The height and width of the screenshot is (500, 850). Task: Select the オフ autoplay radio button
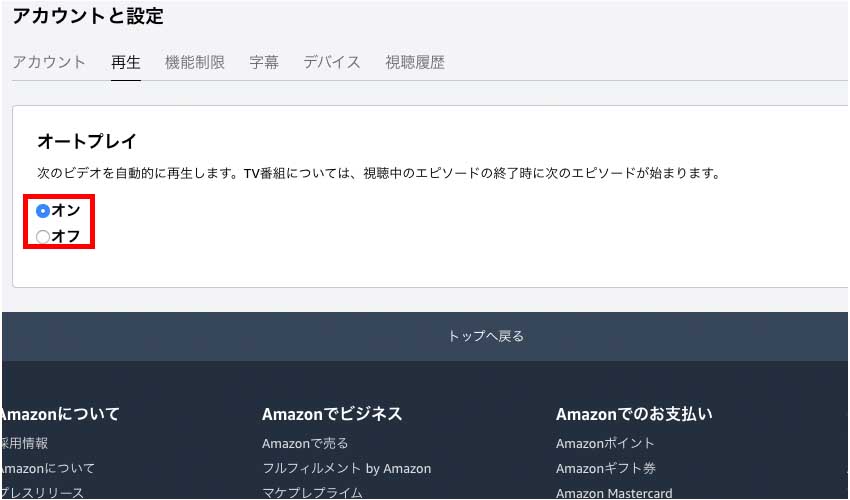click(x=43, y=237)
